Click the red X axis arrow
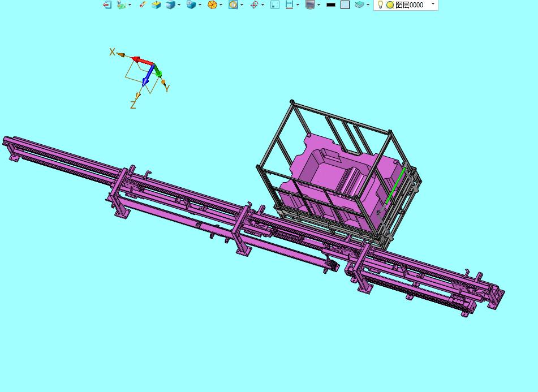The image size is (538, 392). pos(143,62)
